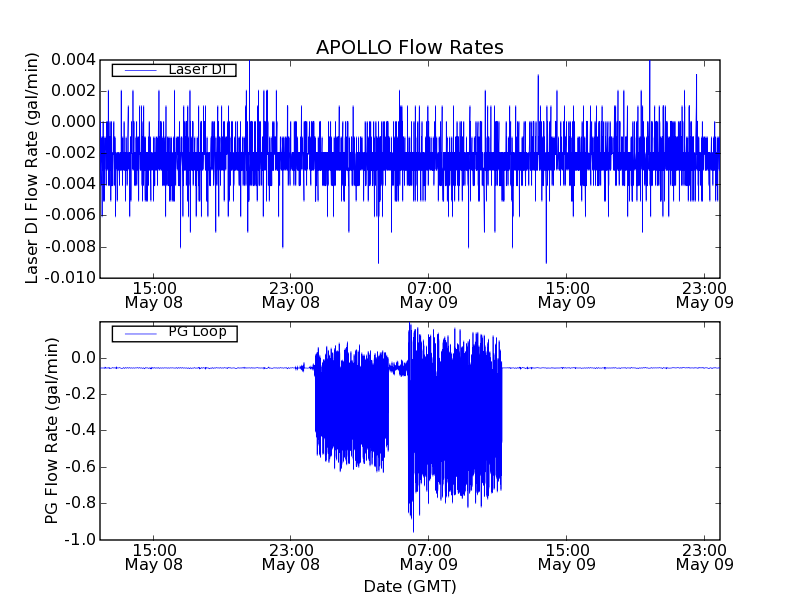Click the -0.4 tick on the bottom plot

(x=80, y=430)
